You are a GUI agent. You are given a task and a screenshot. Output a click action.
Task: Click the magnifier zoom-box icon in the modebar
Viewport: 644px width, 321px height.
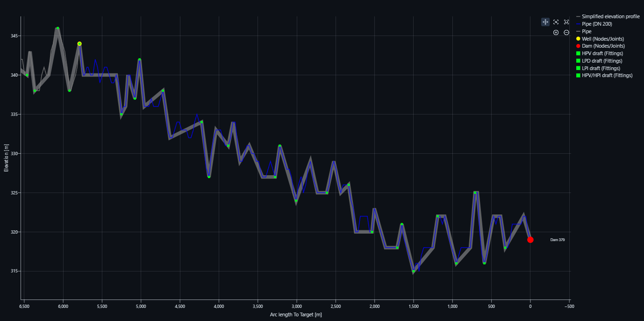pyautogui.click(x=556, y=22)
